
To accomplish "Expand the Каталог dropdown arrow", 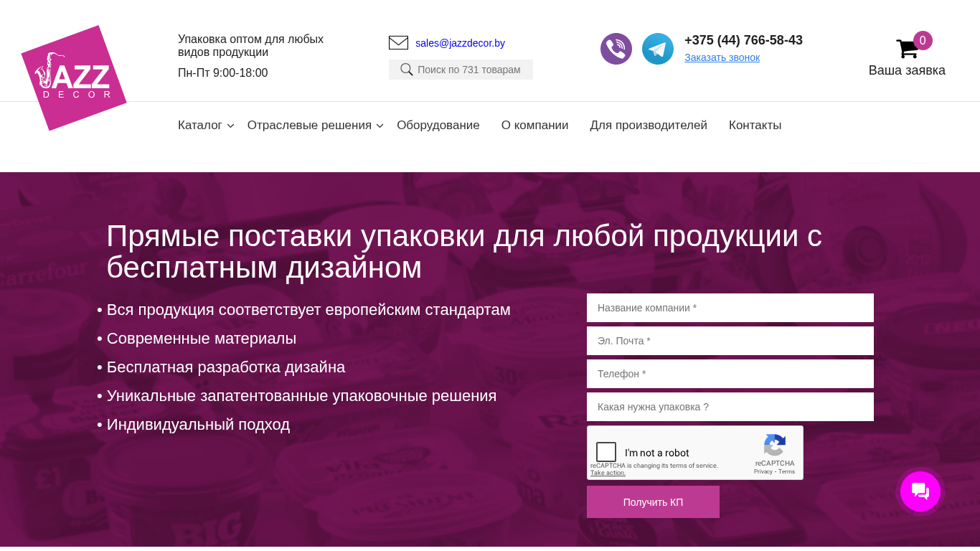I will pos(230,126).
